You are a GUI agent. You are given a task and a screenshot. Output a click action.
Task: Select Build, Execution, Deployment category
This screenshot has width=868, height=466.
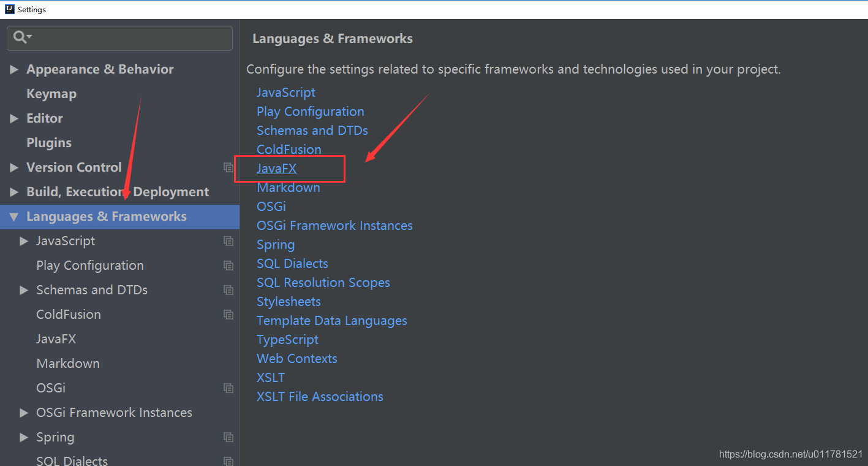[118, 192]
